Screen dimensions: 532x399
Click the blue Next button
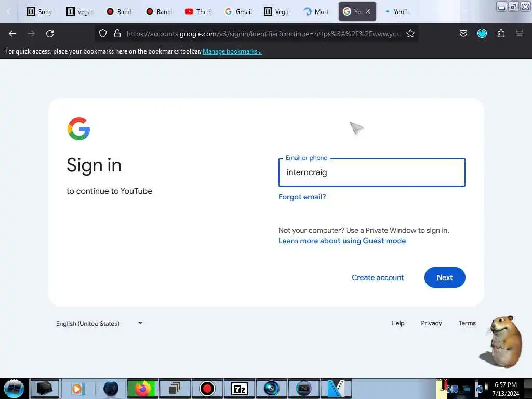445,277
